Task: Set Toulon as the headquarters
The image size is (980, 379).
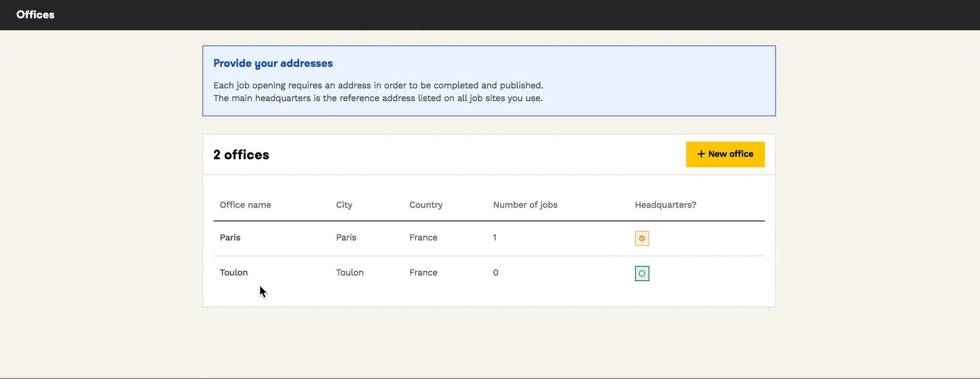Action: coord(642,274)
